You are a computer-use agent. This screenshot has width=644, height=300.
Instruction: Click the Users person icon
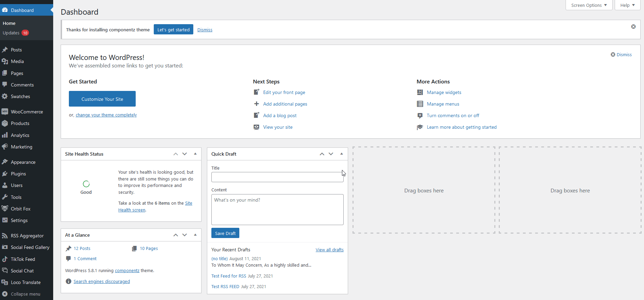click(x=5, y=185)
